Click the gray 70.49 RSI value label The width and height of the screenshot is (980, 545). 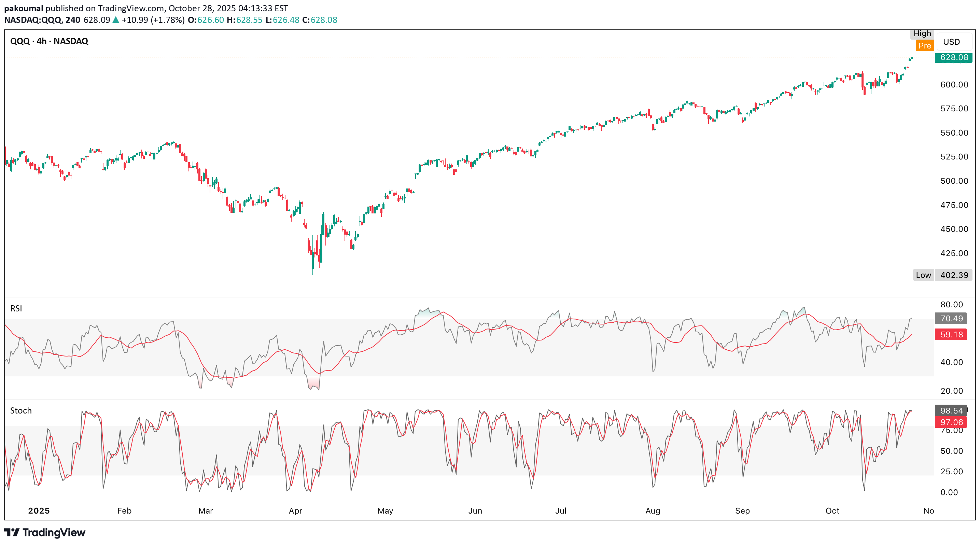click(951, 318)
